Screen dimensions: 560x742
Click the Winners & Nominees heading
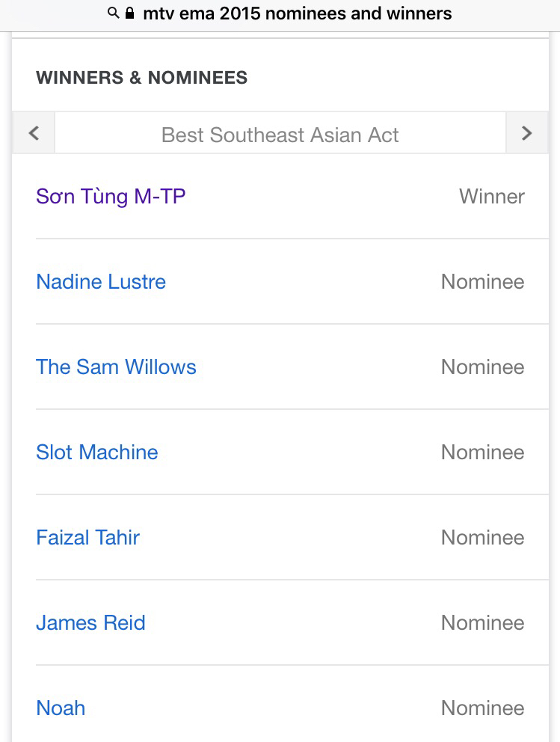tap(141, 78)
